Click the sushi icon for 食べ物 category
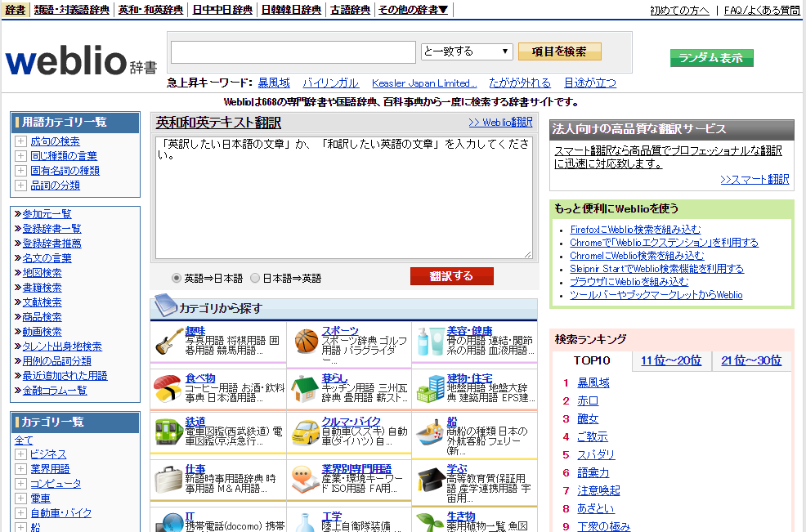The width and height of the screenshot is (806, 532). pyautogui.click(x=168, y=389)
